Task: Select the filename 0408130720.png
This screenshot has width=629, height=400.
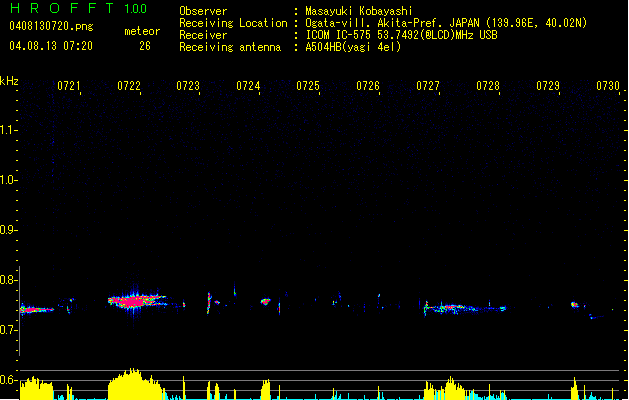Action: click(51, 26)
